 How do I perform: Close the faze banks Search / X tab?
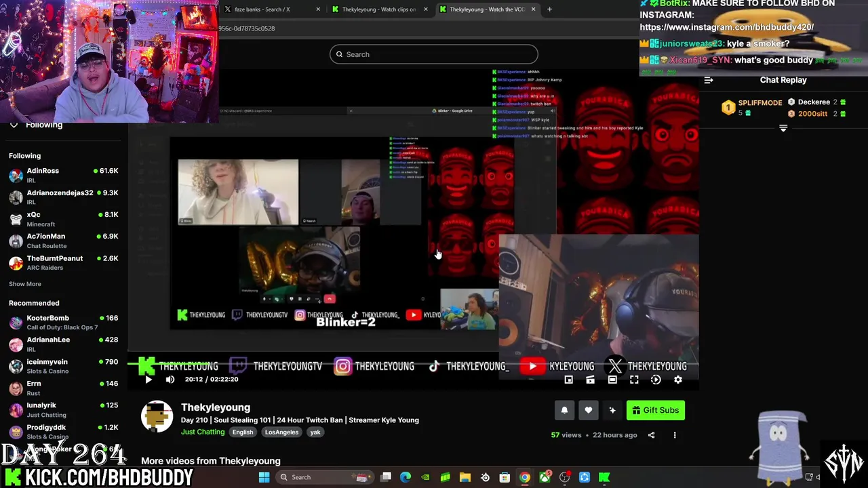pyautogui.click(x=318, y=9)
